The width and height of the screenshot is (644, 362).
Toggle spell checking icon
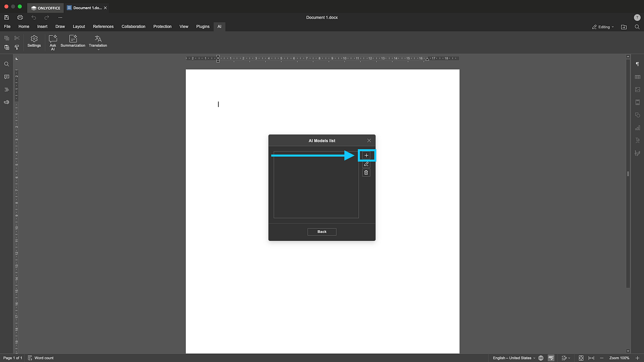pyautogui.click(x=551, y=358)
